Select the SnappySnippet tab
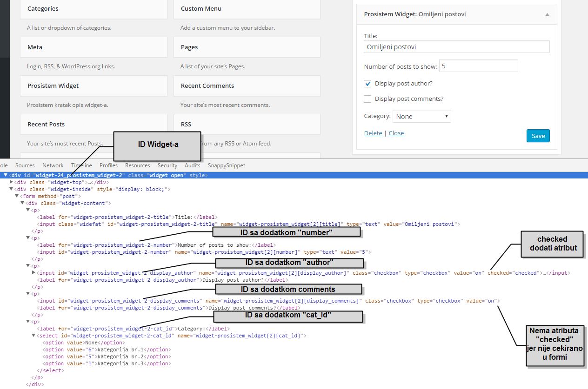The image size is (588, 389). click(x=226, y=165)
